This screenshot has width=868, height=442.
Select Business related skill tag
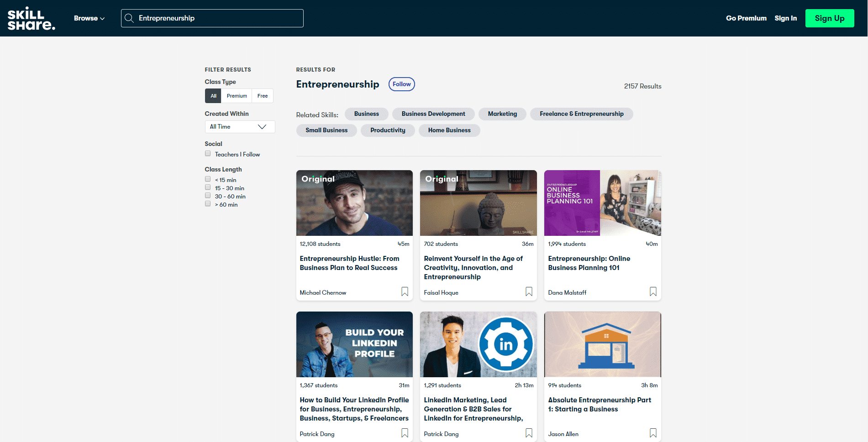tap(366, 114)
